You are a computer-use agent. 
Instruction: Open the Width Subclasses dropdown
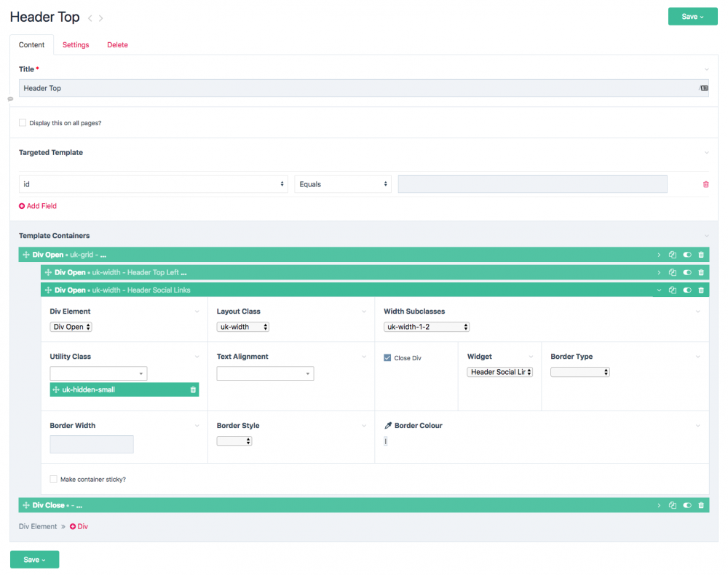pyautogui.click(x=427, y=327)
